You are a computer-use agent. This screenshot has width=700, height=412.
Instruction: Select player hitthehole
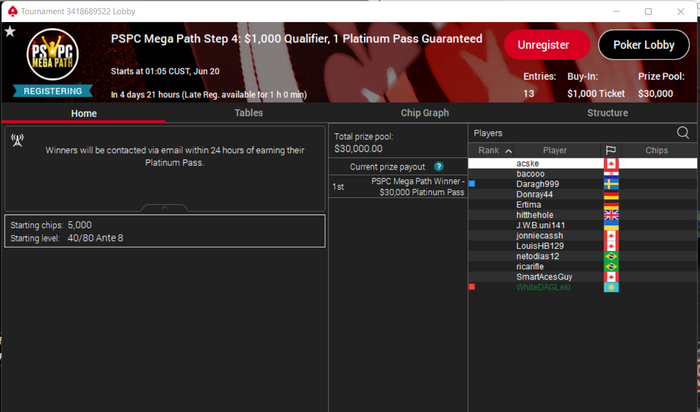pos(534,215)
